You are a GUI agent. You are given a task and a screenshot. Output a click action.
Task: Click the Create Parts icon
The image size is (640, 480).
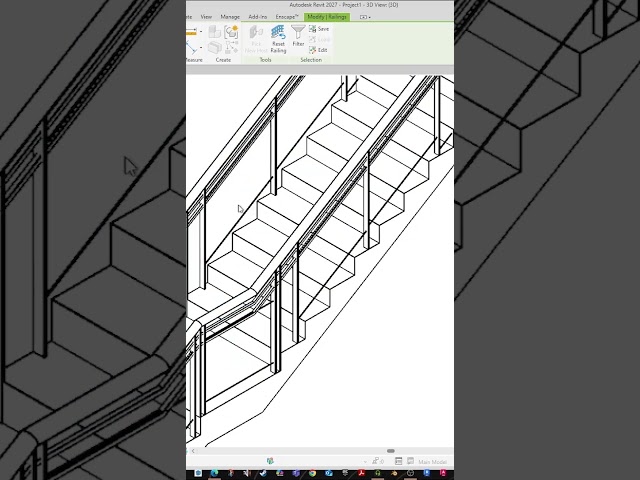click(215, 47)
